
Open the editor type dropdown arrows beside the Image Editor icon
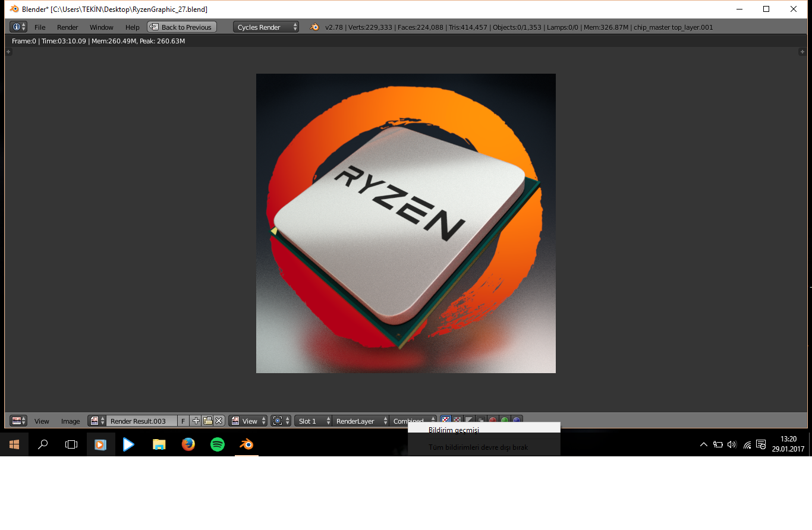24,421
